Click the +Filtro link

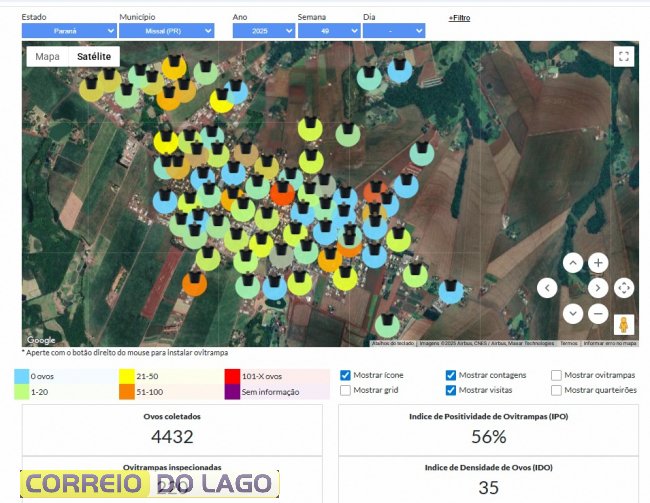click(x=459, y=18)
